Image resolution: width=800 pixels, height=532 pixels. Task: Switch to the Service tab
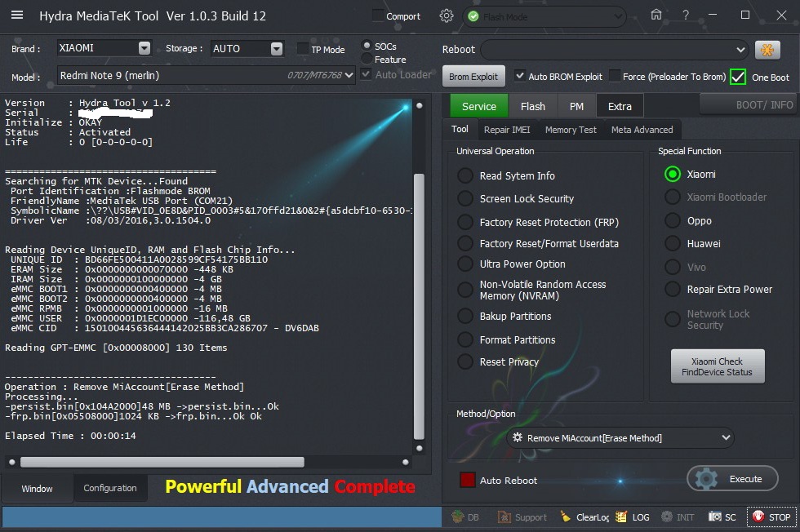click(479, 106)
